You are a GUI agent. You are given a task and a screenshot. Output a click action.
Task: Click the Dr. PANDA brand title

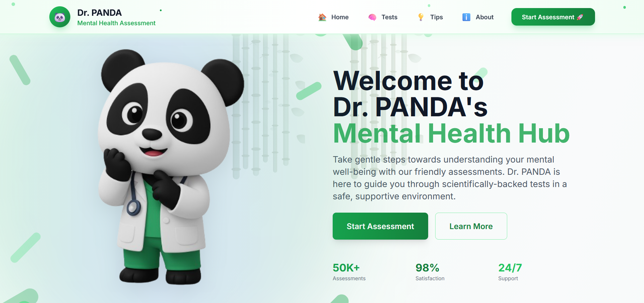point(99,13)
